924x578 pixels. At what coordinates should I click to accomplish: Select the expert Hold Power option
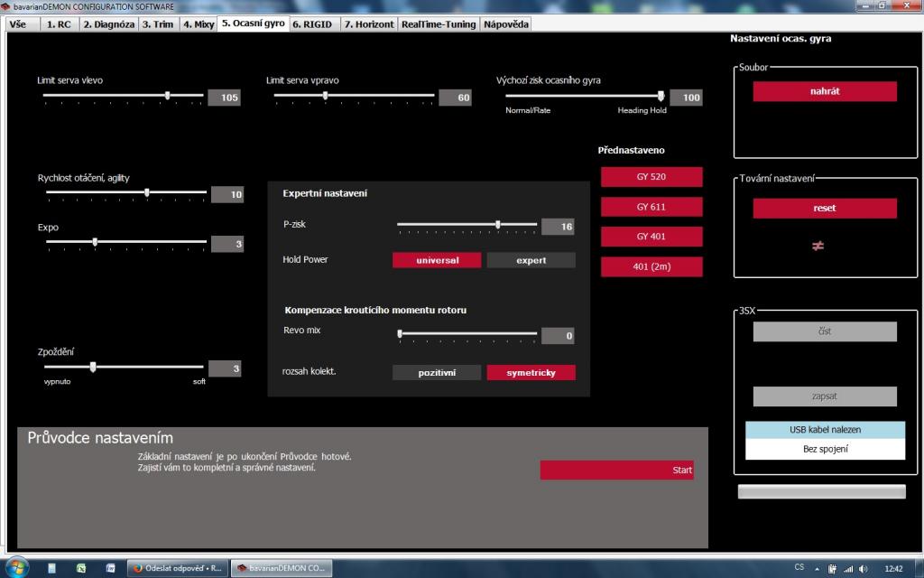(531, 260)
